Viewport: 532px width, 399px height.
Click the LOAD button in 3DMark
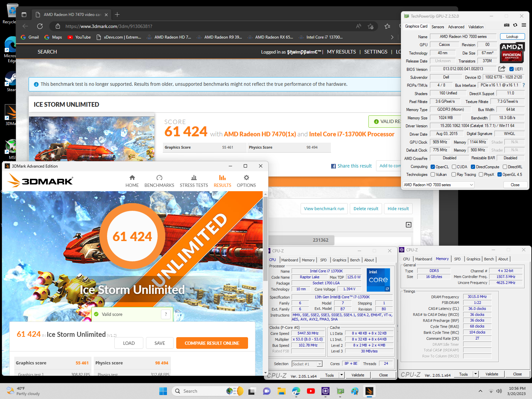pyautogui.click(x=129, y=343)
